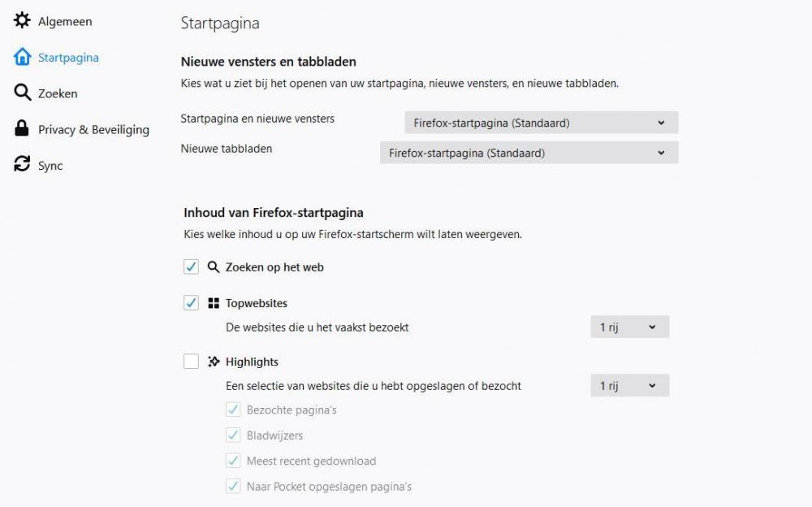Open the Startpagina en nieuwe vensters dropdown
The height and width of the screenshot is (507, 812).
click(x=541, y=123)
